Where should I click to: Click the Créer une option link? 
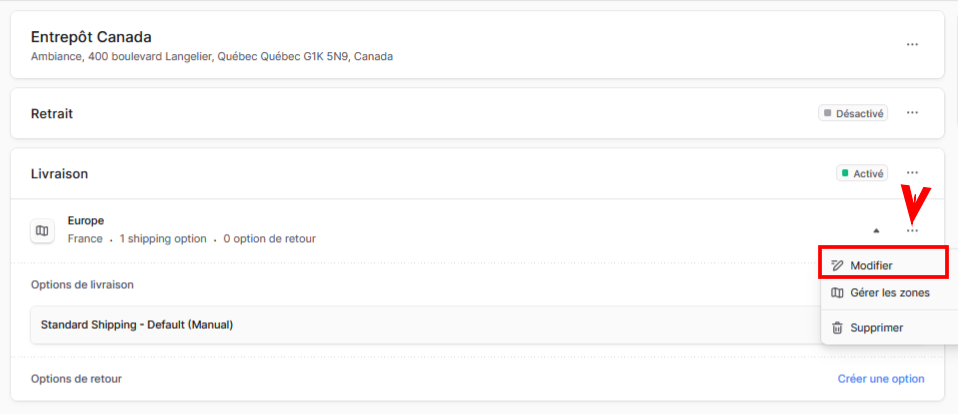pyautogui.click(x=881, y=379)
